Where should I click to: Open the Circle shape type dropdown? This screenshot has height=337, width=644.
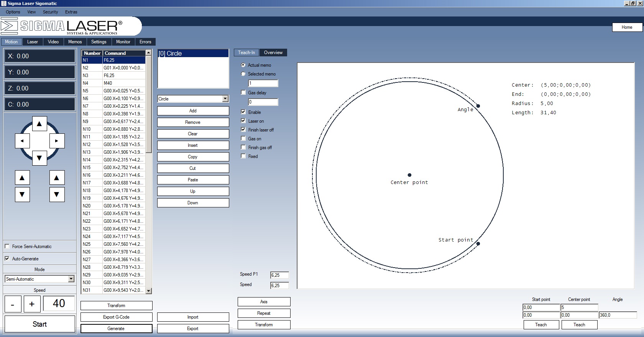pyautogui.click(x=225, y=99)
